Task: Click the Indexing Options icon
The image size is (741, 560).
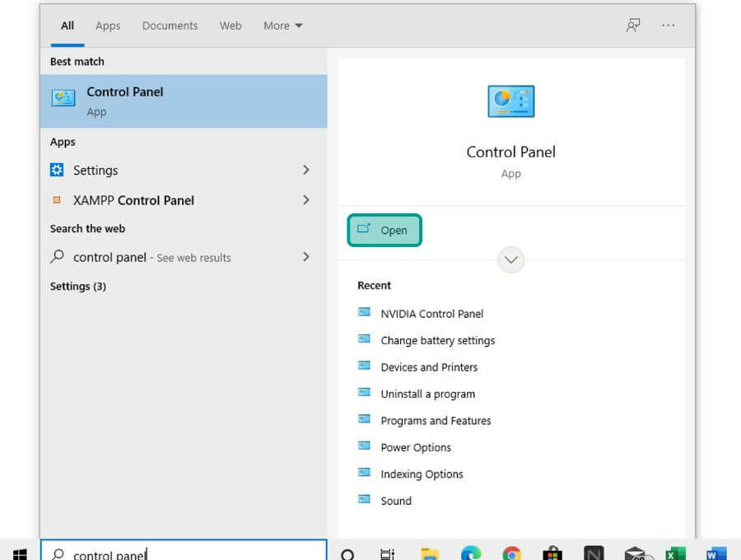Action: pyautogui.click(x=364, y=472)
